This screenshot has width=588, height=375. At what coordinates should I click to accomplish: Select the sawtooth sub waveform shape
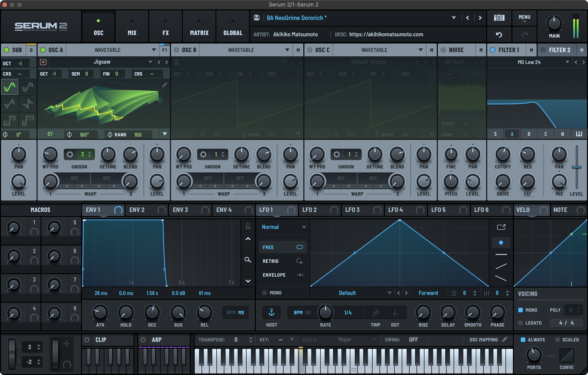[28, 104]
